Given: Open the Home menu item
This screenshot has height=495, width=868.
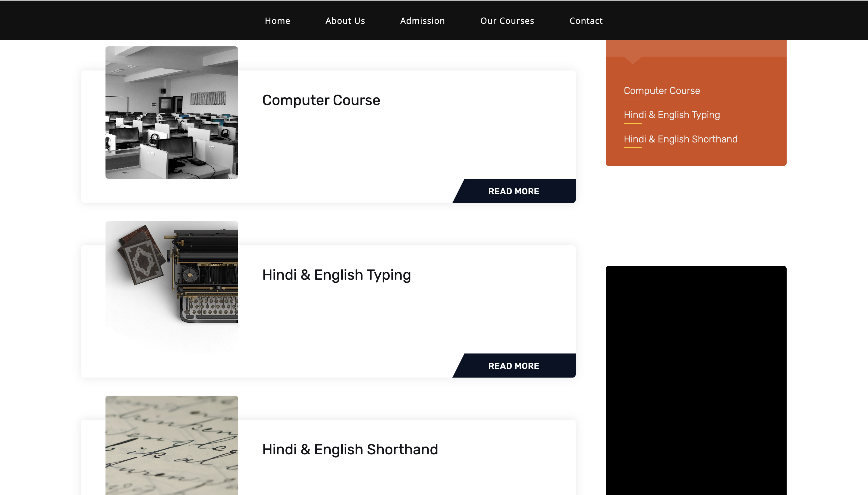Looking at the screenshot, I should tap(277, 21).
